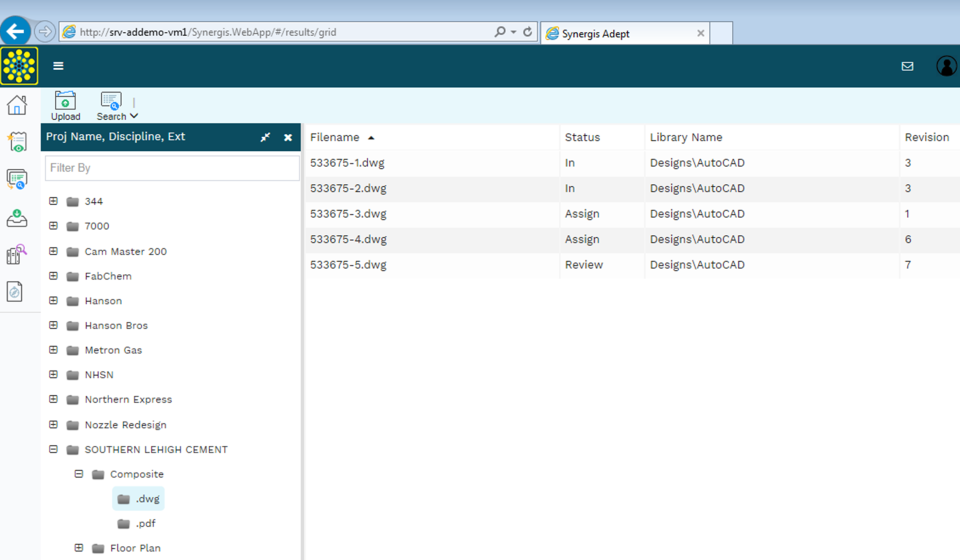This screenshot has width=960, height=560.
Task: Collapse the SOUTHERN LEHIGH CEMENT node
Action: point(53,449)
